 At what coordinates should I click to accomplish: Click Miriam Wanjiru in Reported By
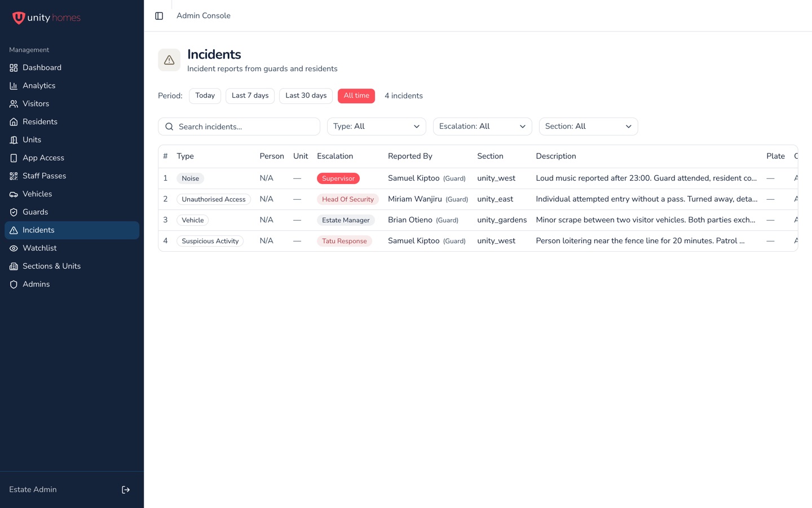tap(415, 199)
